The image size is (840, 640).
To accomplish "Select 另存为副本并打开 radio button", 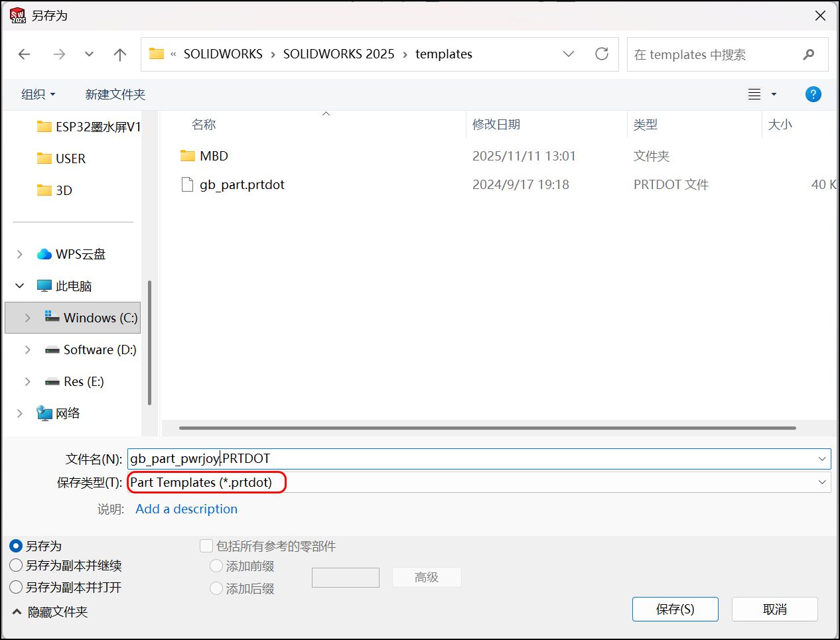I will tap(16, 588).
